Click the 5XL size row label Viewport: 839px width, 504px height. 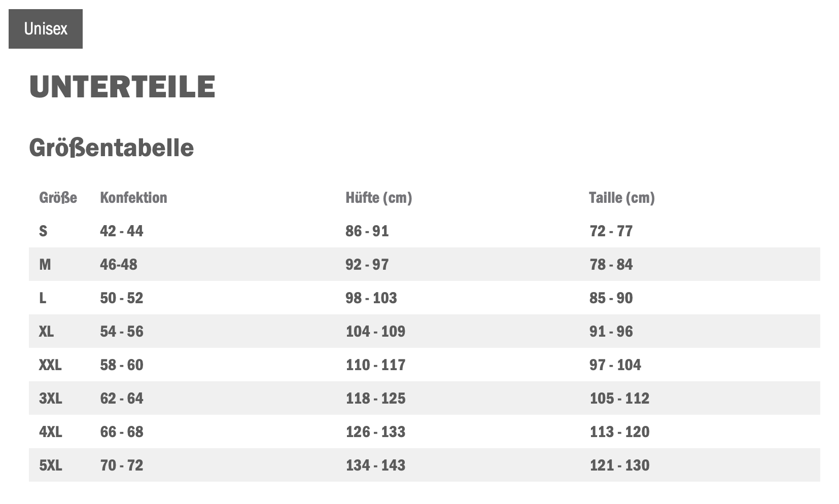click(51, 465)
